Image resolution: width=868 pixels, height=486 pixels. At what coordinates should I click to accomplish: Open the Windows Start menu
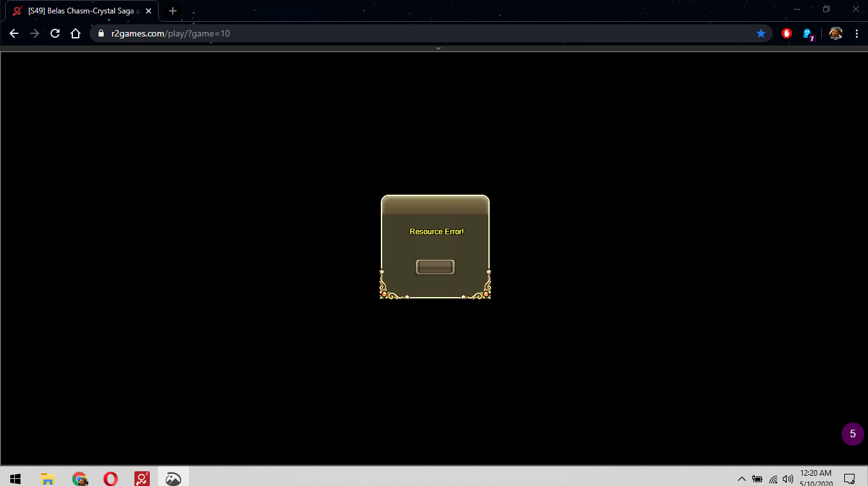15,478
